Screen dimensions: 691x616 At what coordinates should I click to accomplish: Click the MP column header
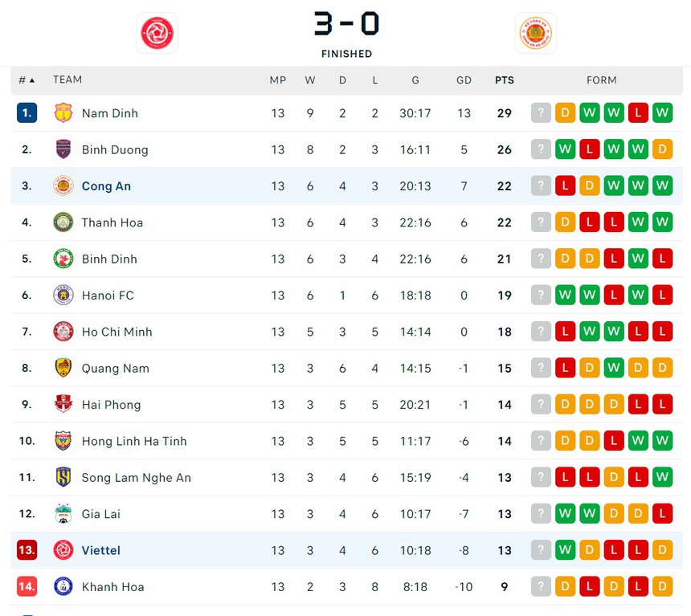(x=278, y=80)
